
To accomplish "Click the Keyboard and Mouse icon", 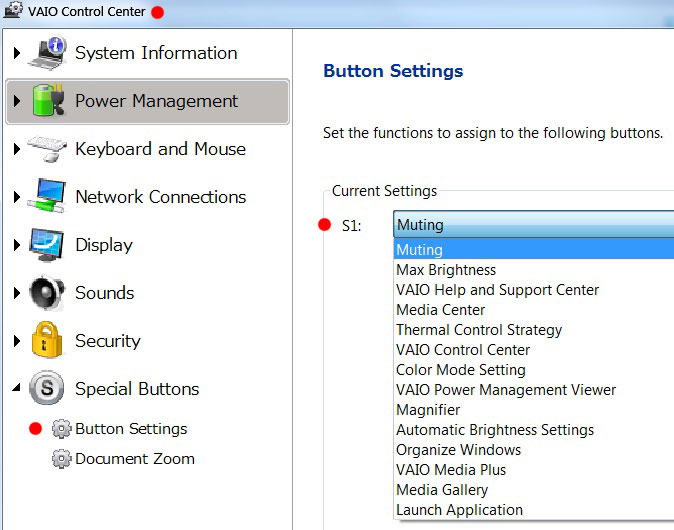I will pos(47,149).
